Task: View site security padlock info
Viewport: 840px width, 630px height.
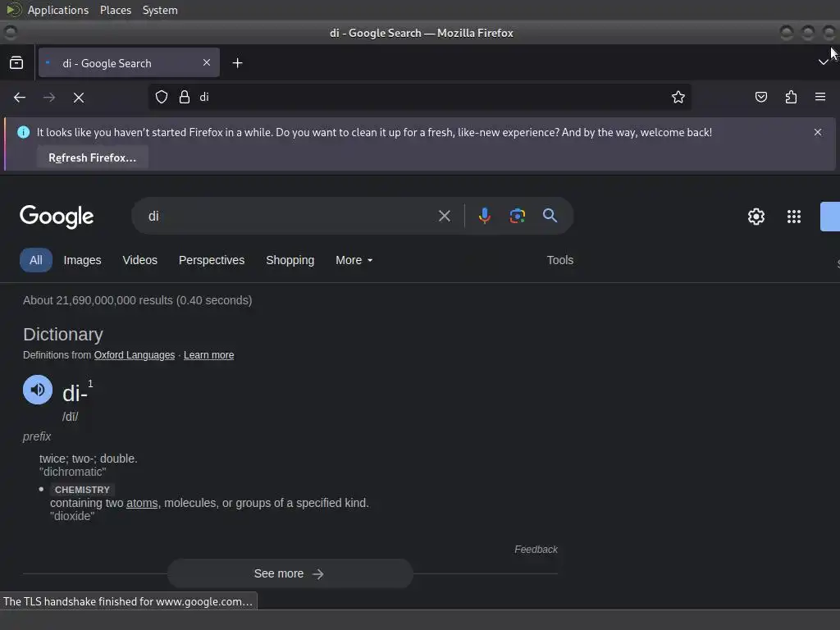Action: tap(185, 97)
